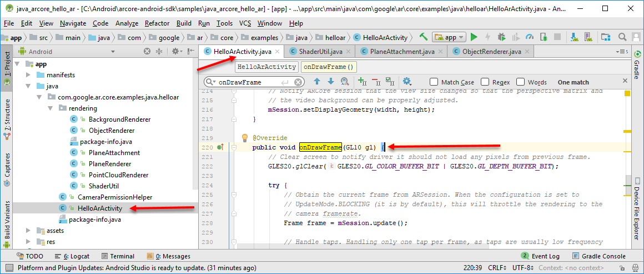Open the Event Log
This screenshot has width=644, height=274.
541,256
